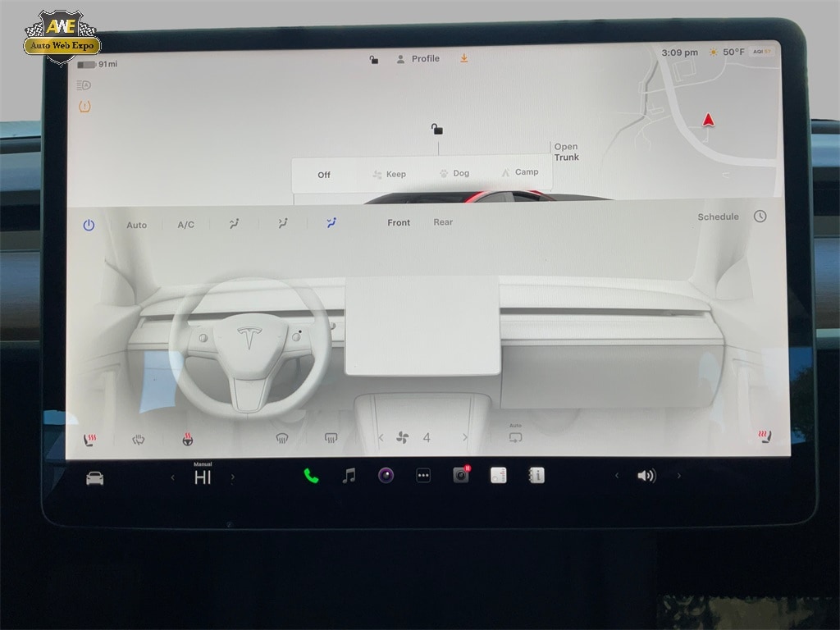Open all apps with three-dots icon
This screenshot has width=840, height=630.
pyautogui.click(x=423, y=476)
